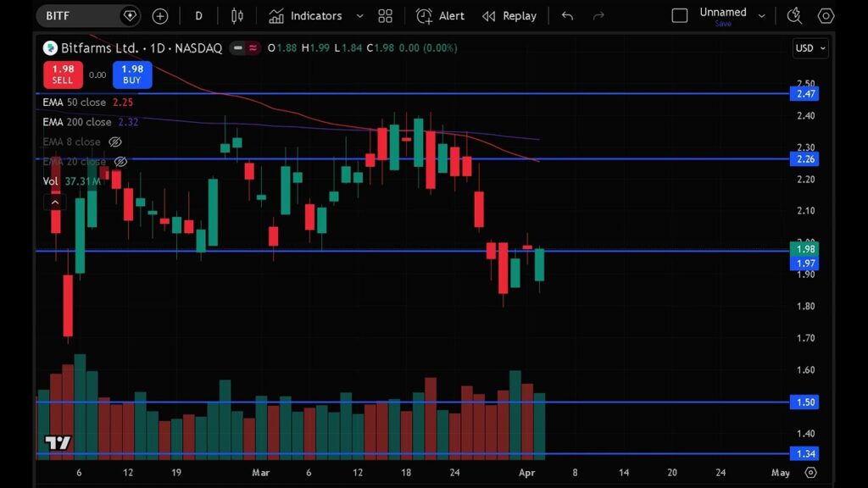Click the blue BUY 1.98 button
The height and width of the screenshot is (488, 868).
tap(132, 75)
